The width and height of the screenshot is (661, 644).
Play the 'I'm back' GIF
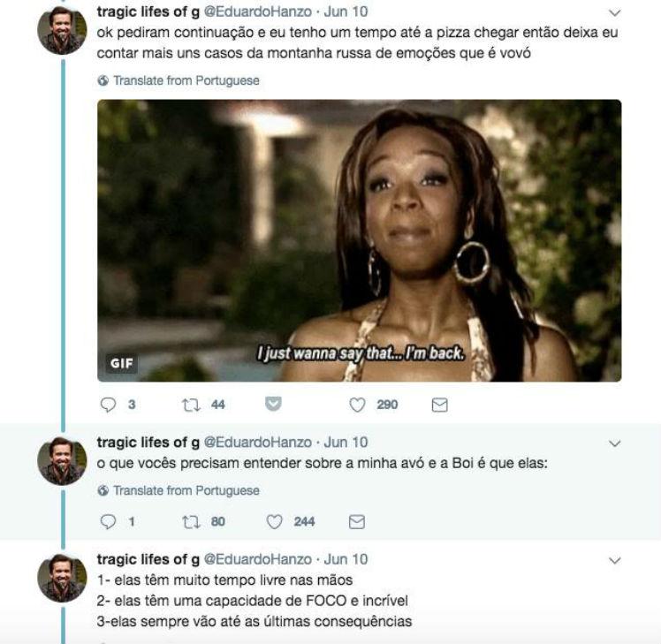point(359,240)
